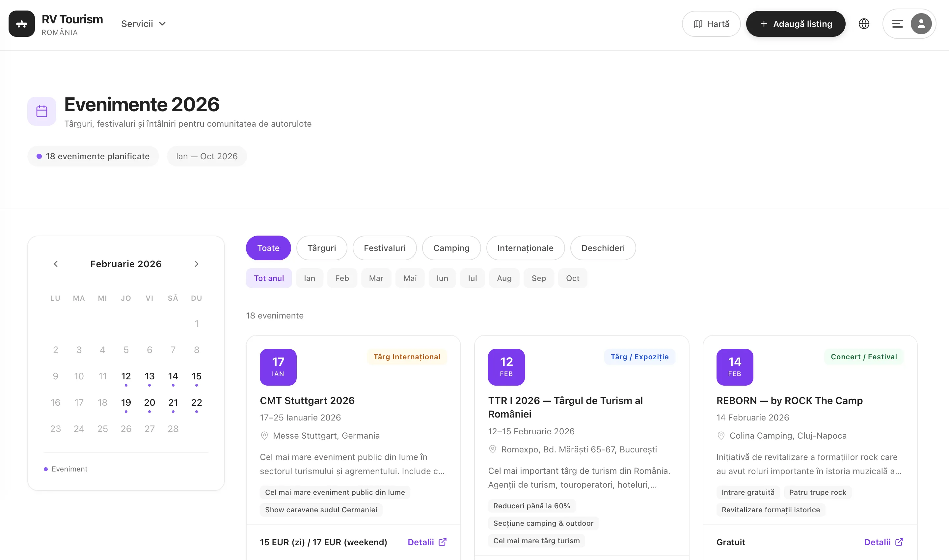Viewport: 949px width, 560px height.
Task: Open the hamburger menu icon
Action: click(x=897, y=24)
